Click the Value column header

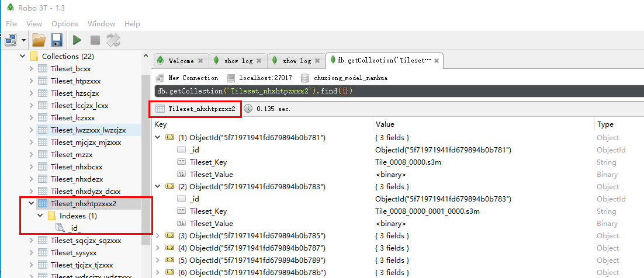click(385, 124)
